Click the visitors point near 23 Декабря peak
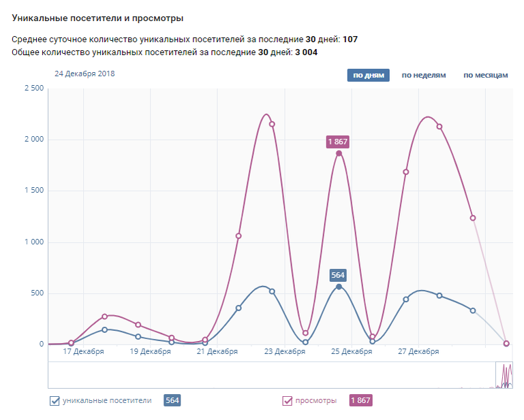Viewport: 524px width, 420px height. (272, 291)
